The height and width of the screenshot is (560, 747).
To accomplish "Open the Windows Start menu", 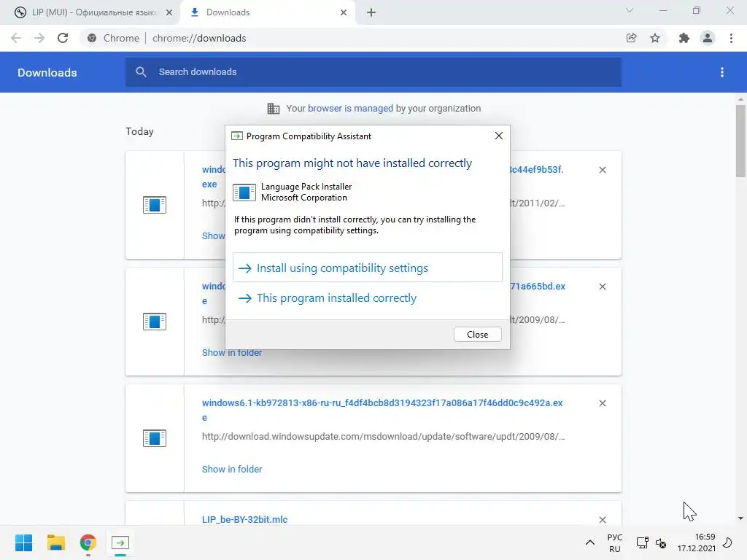I will [23, 542].
